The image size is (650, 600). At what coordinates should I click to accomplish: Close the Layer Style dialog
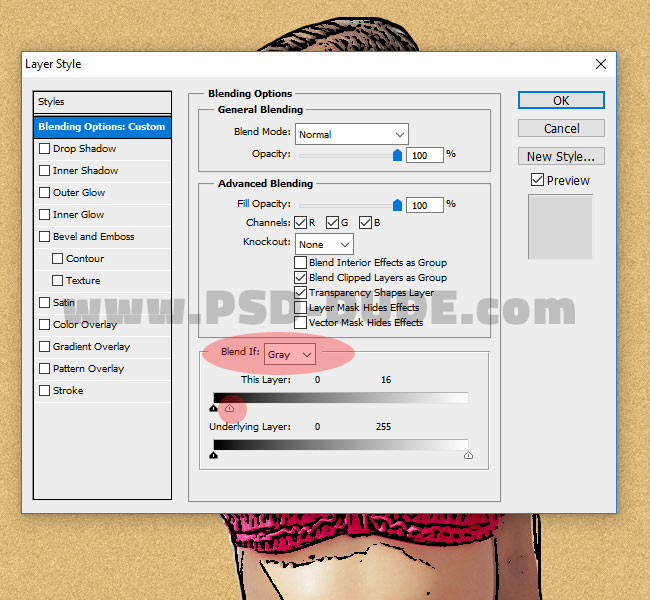(601, 64)
